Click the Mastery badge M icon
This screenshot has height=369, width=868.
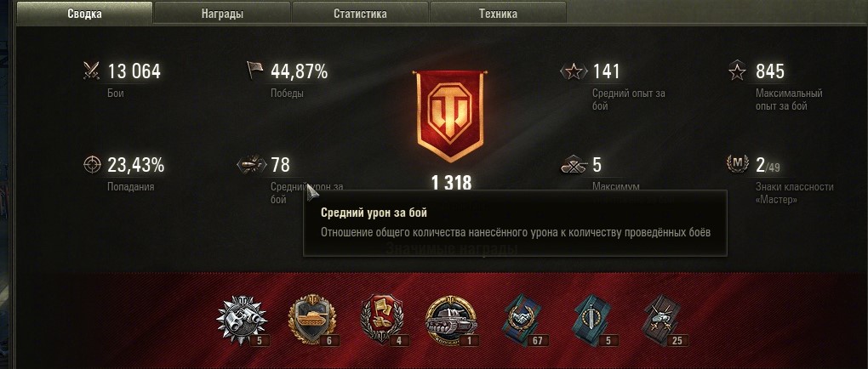pyautogui.click(x=737, y=164)
